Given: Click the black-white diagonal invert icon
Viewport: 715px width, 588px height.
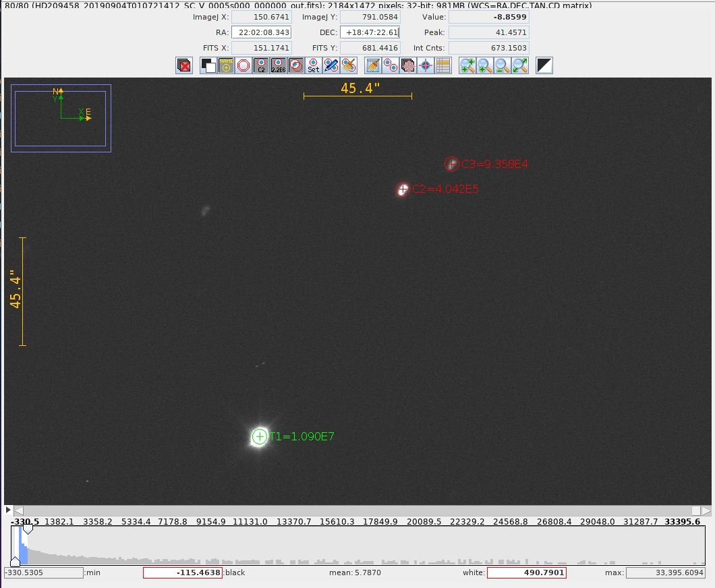Looking at the screenshot, I should tap(544, 65).
